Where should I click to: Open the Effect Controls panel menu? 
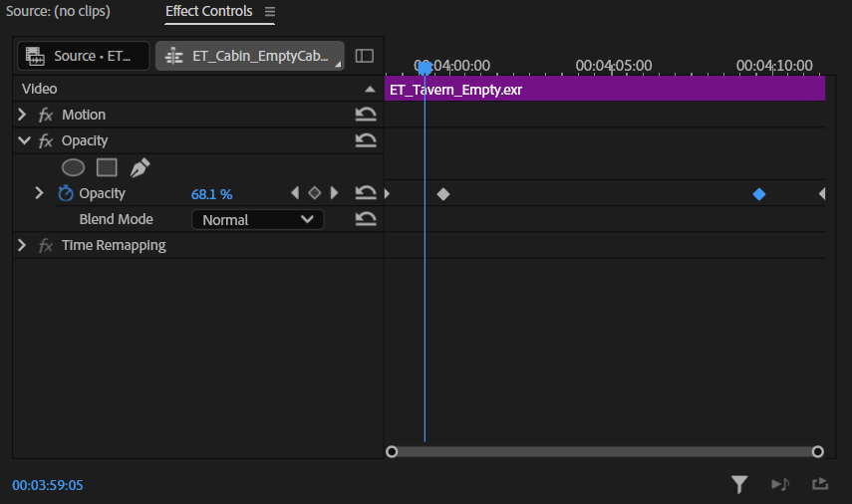pyautogui.click(x=269, y=12)
